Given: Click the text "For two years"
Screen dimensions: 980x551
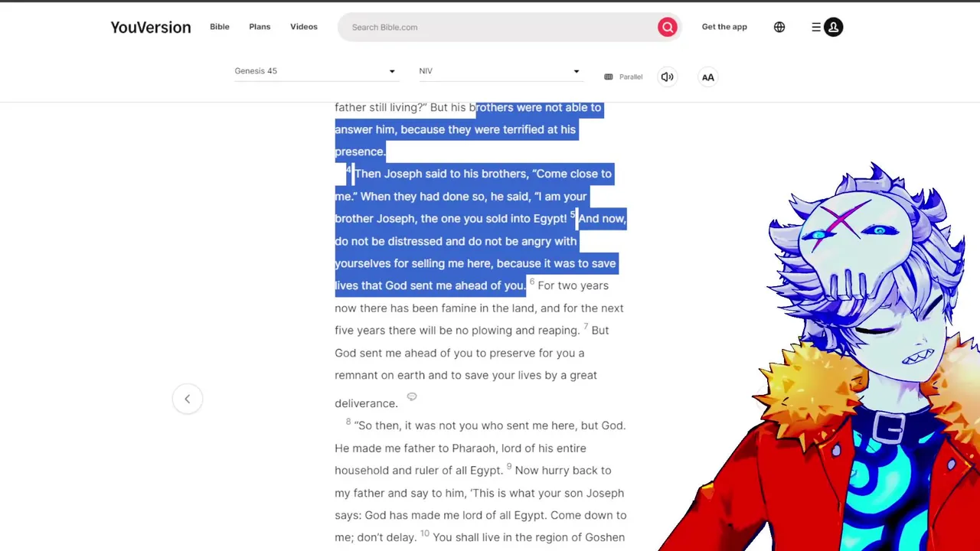Looking at the screenshot, I should point(573,285).
